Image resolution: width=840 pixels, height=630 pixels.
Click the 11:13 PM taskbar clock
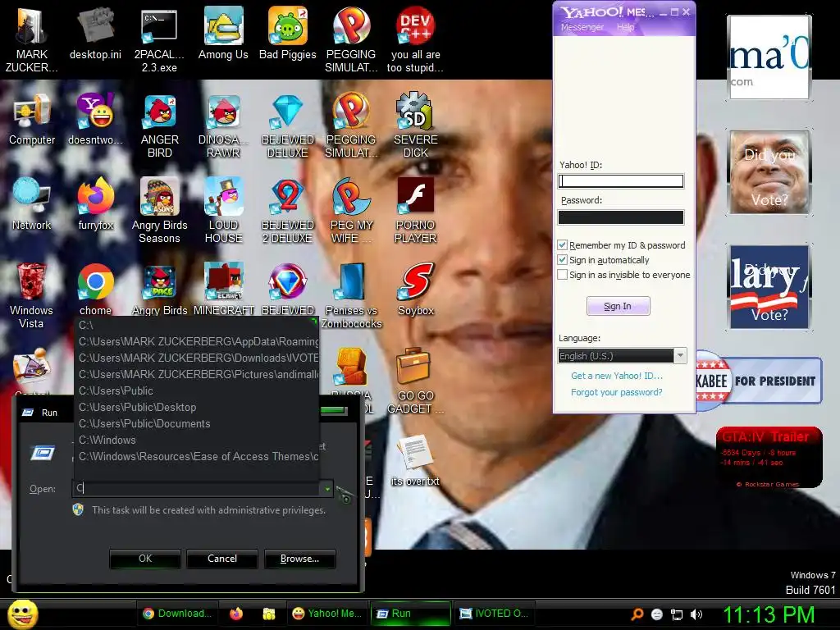(769, 614)
